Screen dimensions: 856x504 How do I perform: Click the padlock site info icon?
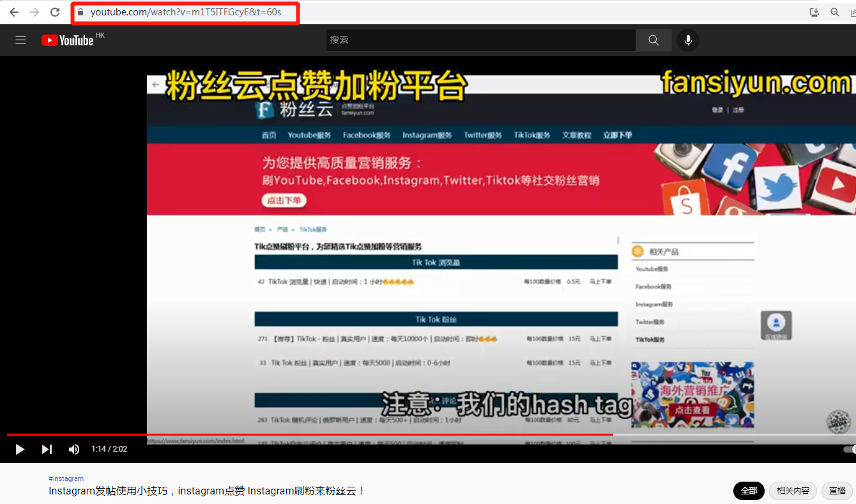[80, 12]
